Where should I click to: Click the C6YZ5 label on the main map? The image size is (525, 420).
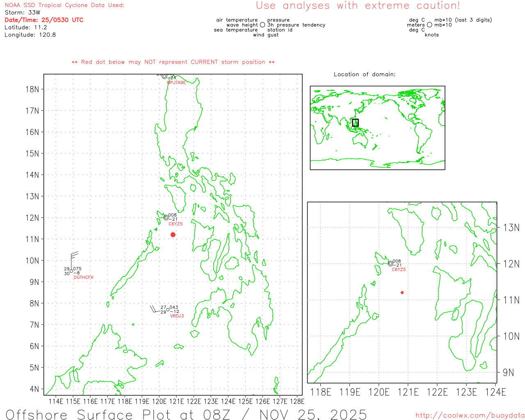tap(176, 224)
